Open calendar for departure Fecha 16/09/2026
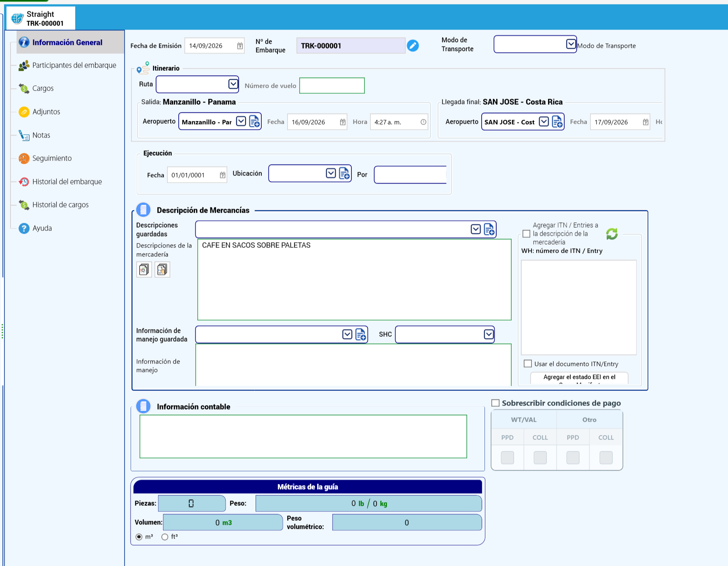 tap(343, 122)
